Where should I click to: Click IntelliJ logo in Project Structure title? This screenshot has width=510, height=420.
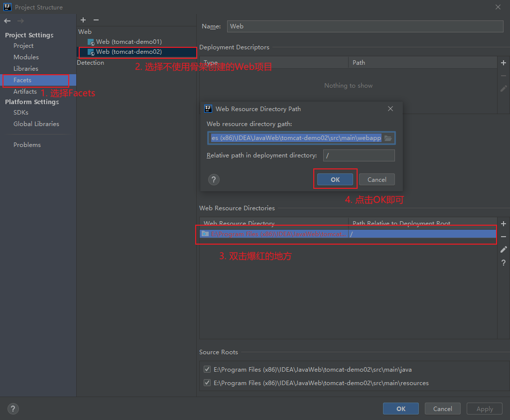(x=7, y=7)
